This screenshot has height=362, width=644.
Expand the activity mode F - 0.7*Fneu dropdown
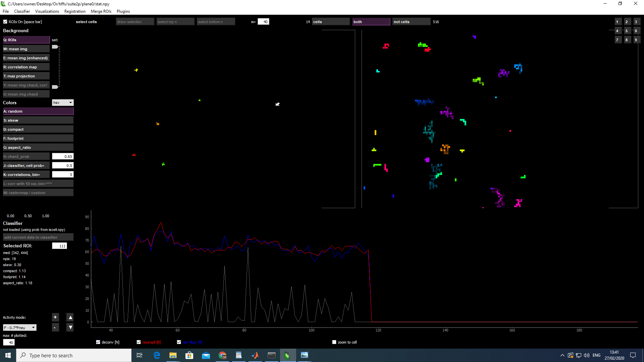[x=20, y=328]
